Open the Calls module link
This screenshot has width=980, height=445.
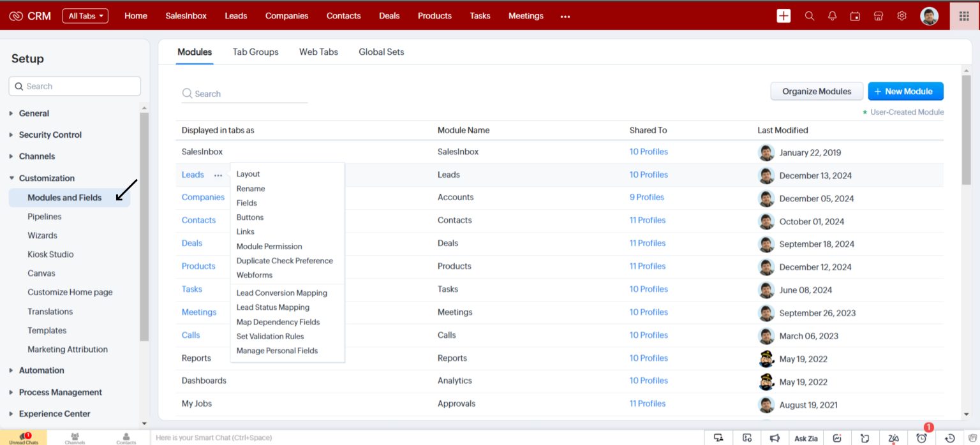click(191, 335)
